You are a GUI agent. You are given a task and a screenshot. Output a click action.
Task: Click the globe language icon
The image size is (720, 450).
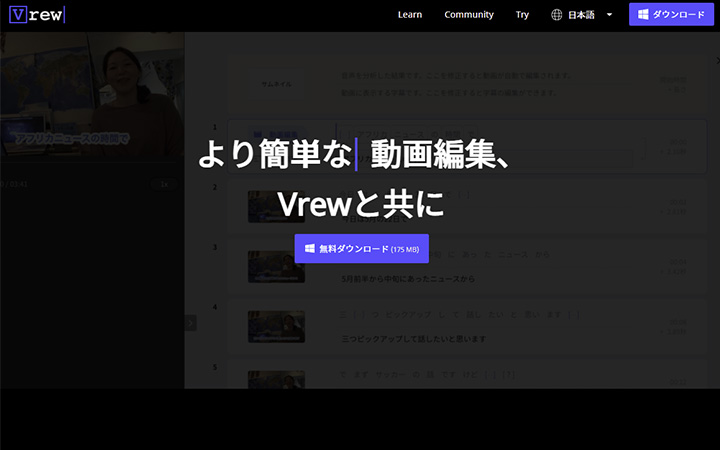tap(557, 15)
